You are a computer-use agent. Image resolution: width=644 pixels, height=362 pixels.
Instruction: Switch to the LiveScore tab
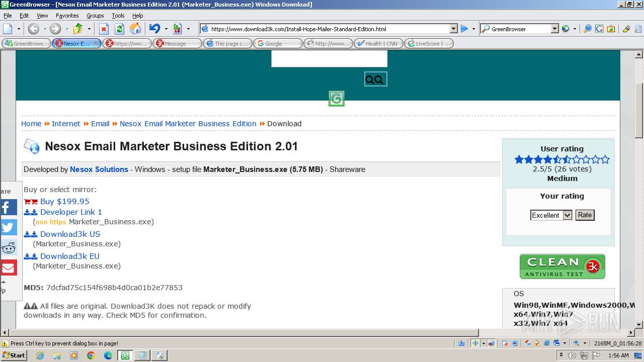click(429, 44)
